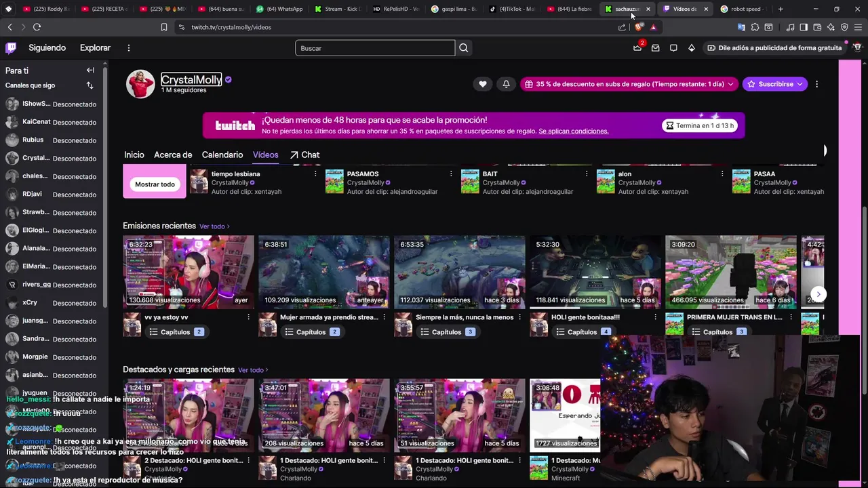Screen dimensions: 868x488
Task: Sort followed channels list
Action: click(x=90, y=85)
